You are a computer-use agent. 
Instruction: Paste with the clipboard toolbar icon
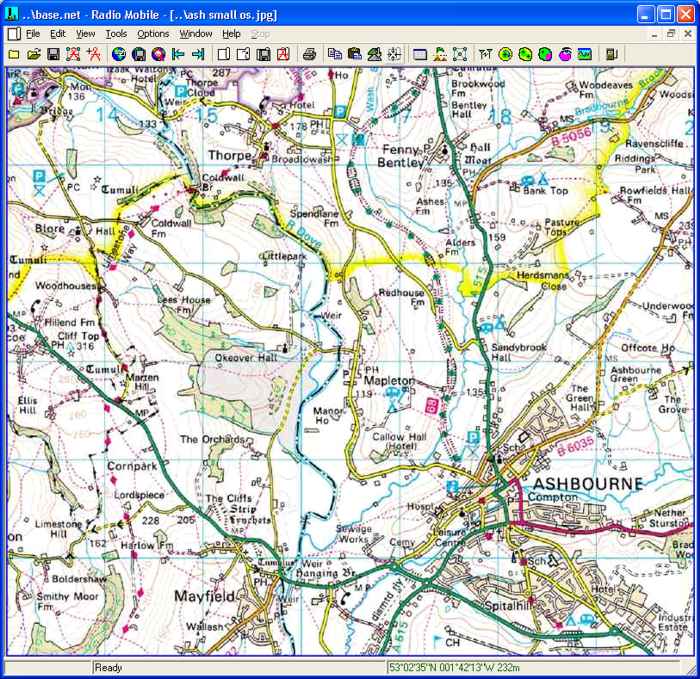coord(355,54)
